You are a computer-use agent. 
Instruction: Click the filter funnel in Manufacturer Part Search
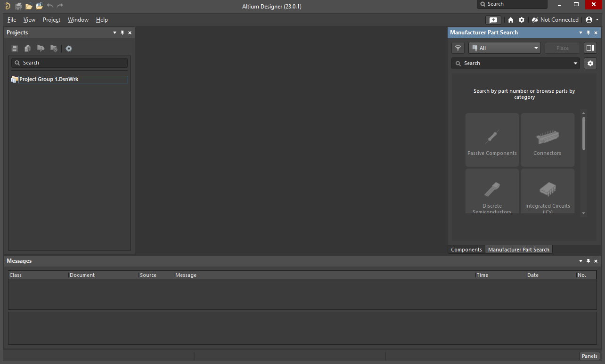click(x=458, y=48)
